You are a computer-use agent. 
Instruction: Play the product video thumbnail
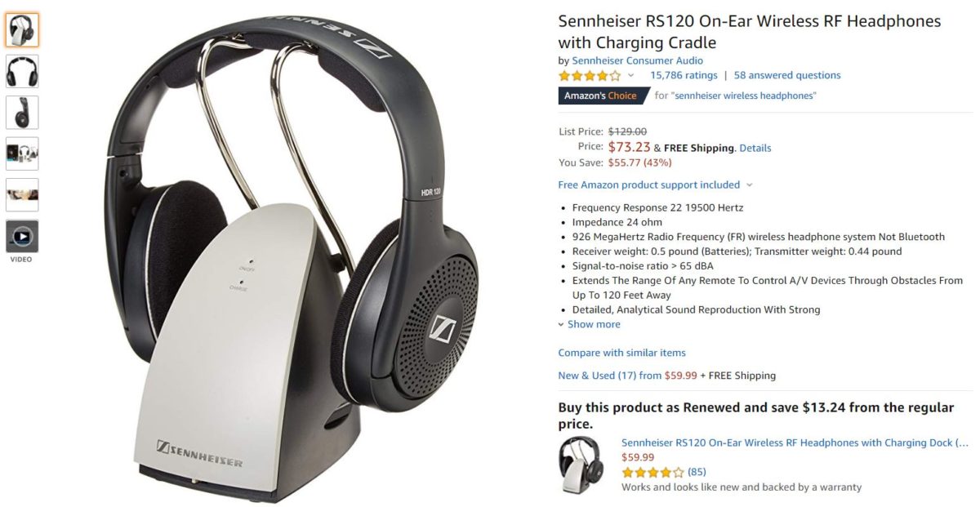click(x=22, y=236)
